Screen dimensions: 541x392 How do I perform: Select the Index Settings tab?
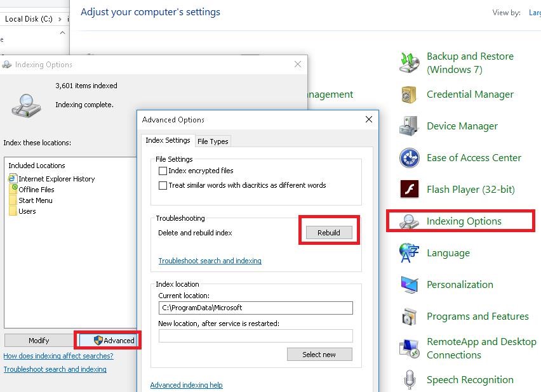tap(168, 141)
